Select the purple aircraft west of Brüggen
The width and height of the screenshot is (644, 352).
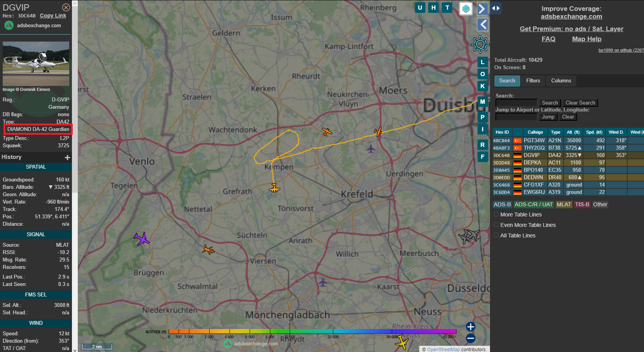point(142,238)
